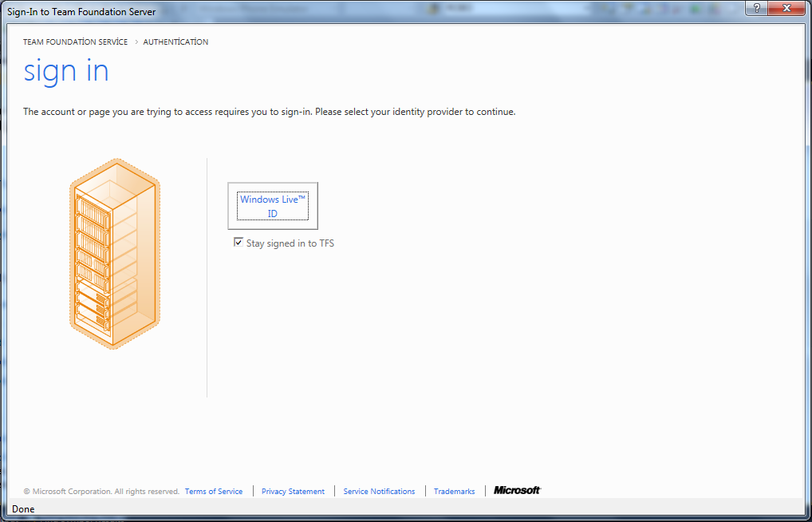Open the Trademarks link

coord(454,492)
